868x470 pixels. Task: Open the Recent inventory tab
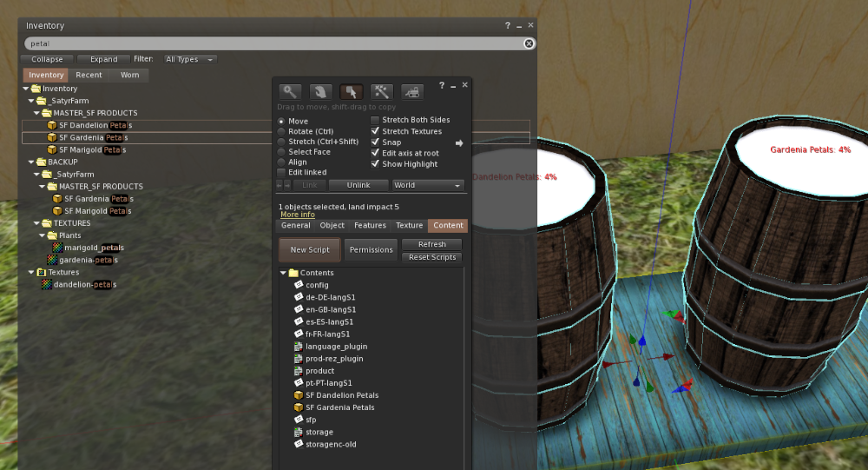click(89, 75)
